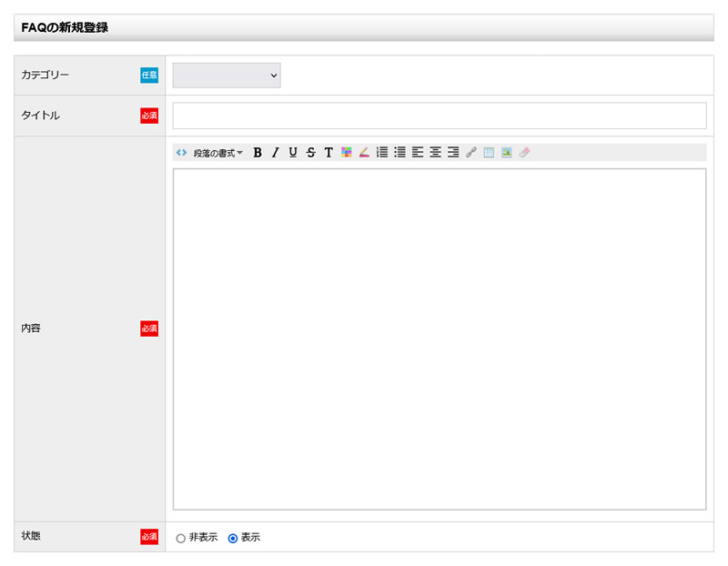This screenshot has width=728, height=566.
Task: Select the 非表示 radio button
Action: click(x=179, y=538)
